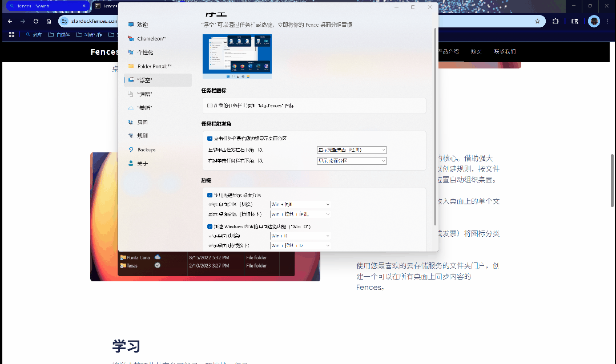Click the icon of the sidebar item below the selected one
616x364 pixels.
tap(131, 94)
